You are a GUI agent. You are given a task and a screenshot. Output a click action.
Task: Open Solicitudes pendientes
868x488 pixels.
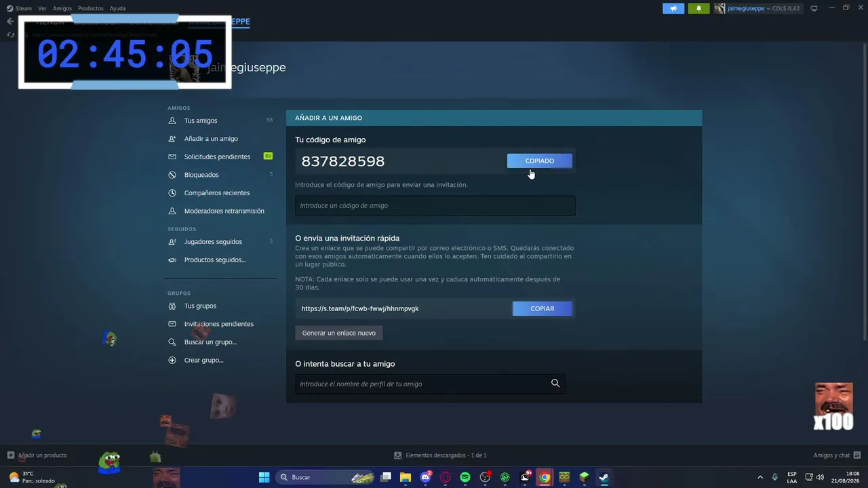click(217, 157)
